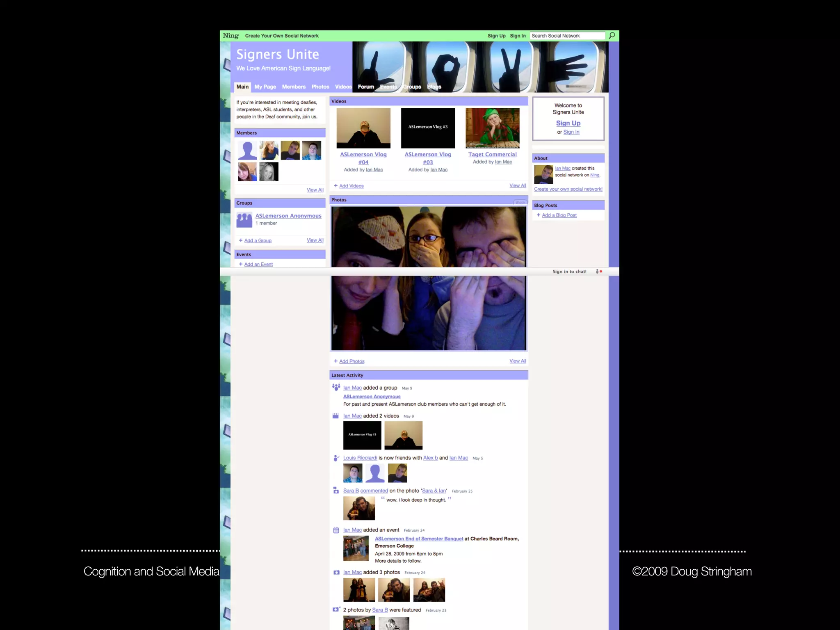Click the Alex b link
840x630 pixels.
coord(431,458)
